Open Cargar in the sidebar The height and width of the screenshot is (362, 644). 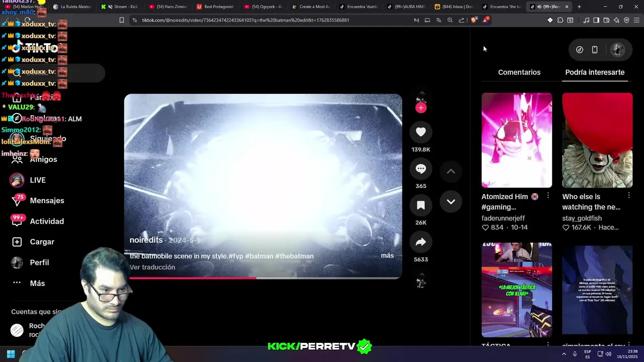33,242
